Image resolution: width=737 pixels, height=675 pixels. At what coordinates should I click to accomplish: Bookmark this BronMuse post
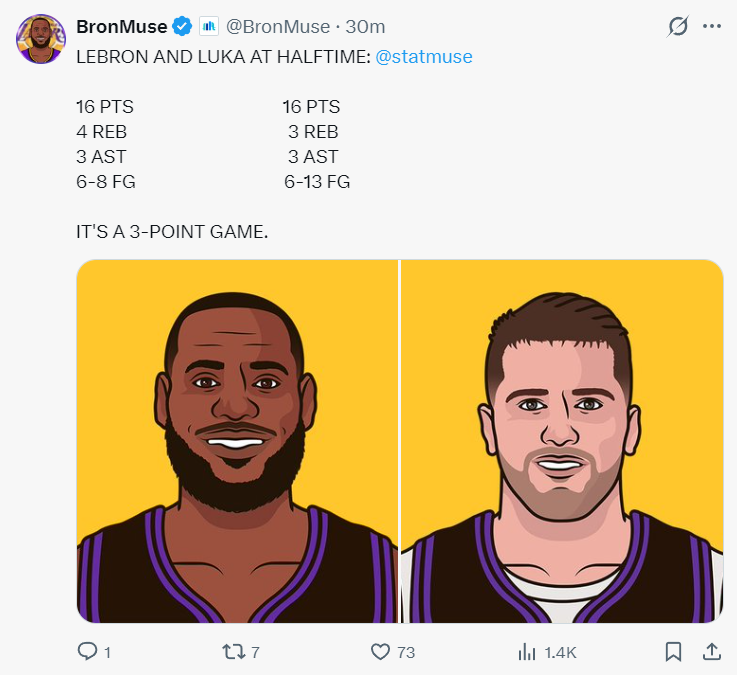point(674,652)
